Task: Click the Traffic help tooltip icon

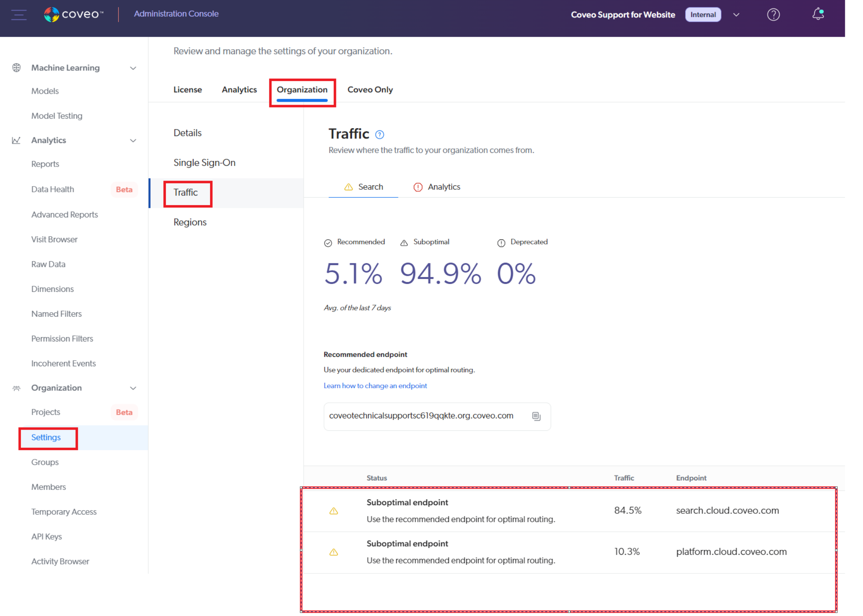Action: pyautogui.click(x=379, y=134)
